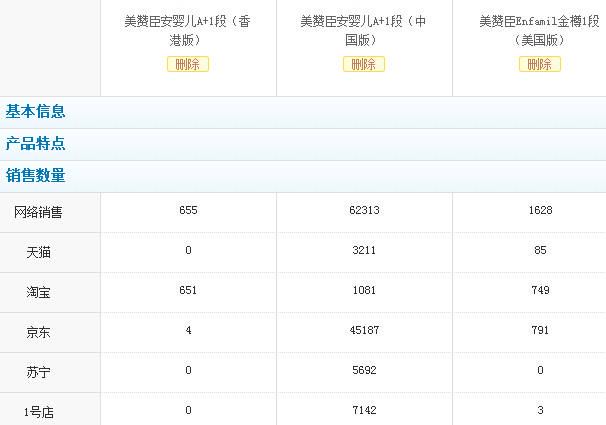This screenshot has height=425, width=606.
Task: Click 淘宝 value 749
Action: click(540, 290)
